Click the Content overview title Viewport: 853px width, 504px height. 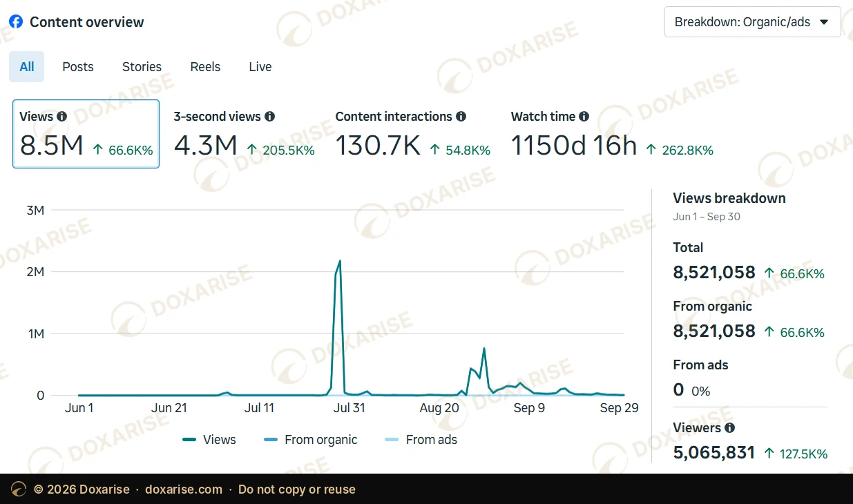pyautogui.click(x=87, y=22)
